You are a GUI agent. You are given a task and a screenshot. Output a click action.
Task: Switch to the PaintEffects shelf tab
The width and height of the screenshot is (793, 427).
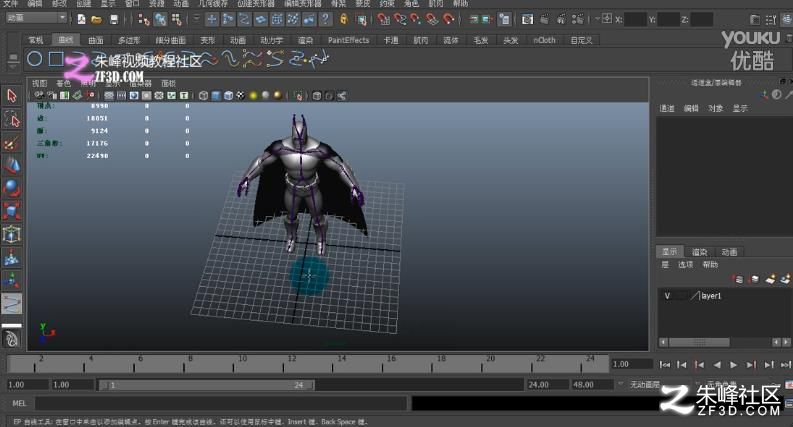coord(348,40)
